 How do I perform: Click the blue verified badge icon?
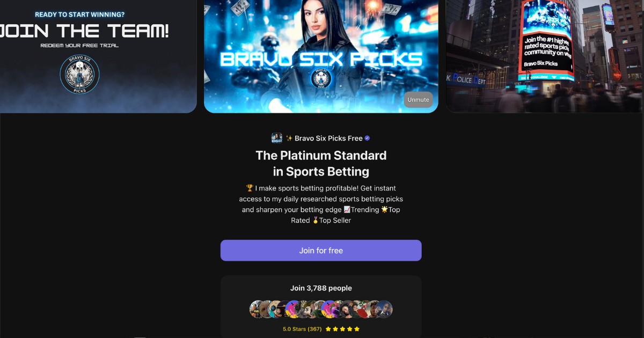(x=368, y=138)
